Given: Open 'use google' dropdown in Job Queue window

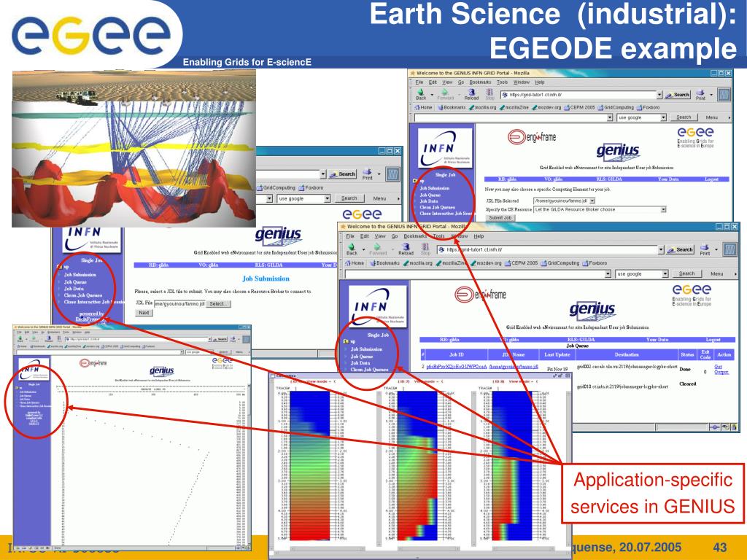Looking at the screenshot, I should [x=665, y=274].
